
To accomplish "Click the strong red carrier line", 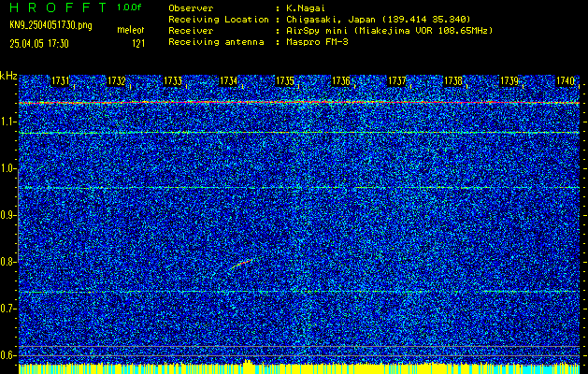I will click(x=299, y=103).
